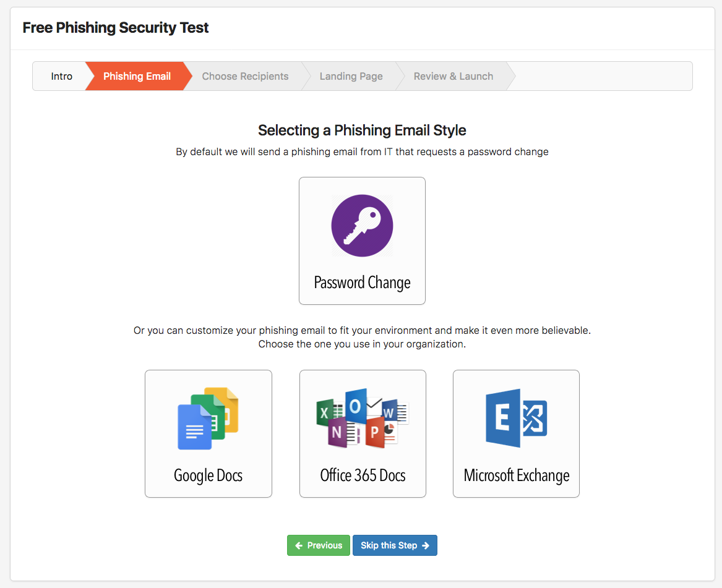Select the Landing Page step
Viewport: 722px width, 588px height.
[351, 76]
